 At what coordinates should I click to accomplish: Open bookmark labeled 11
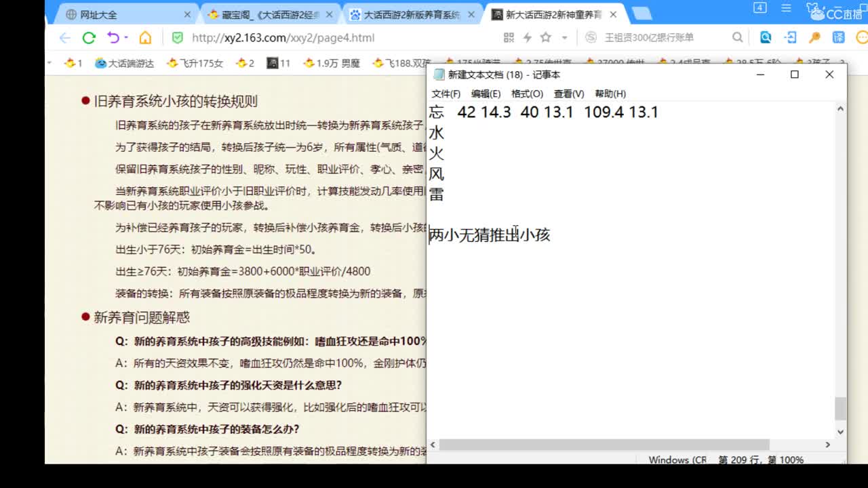(279, 63)
